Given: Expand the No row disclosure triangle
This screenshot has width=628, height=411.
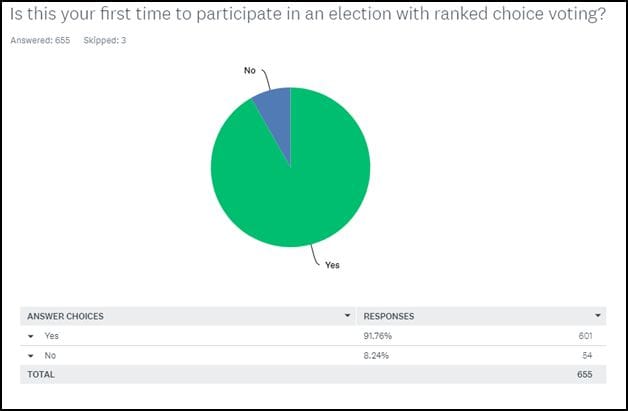Looking at the screenshot, I should pyautogui.click(x=32, y=355).
